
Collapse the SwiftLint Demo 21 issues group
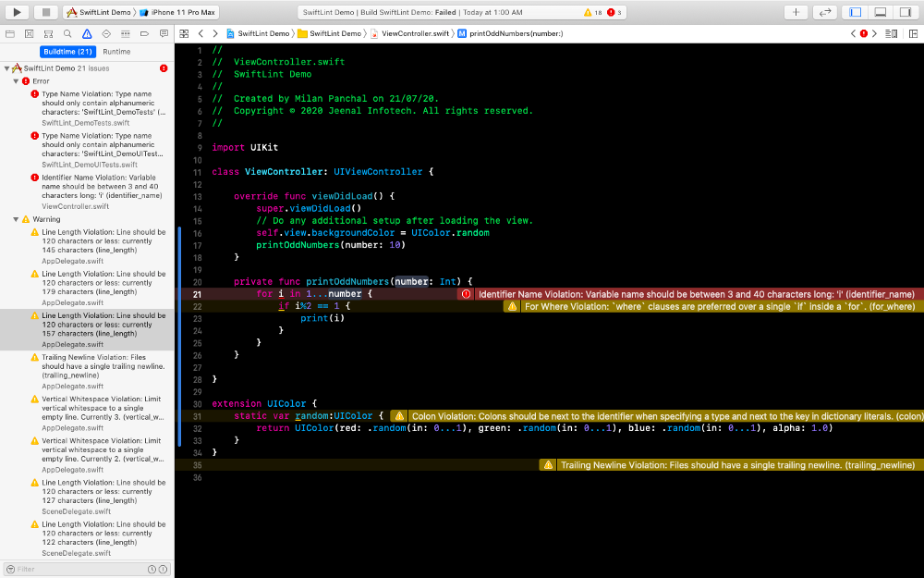(6, 68)
